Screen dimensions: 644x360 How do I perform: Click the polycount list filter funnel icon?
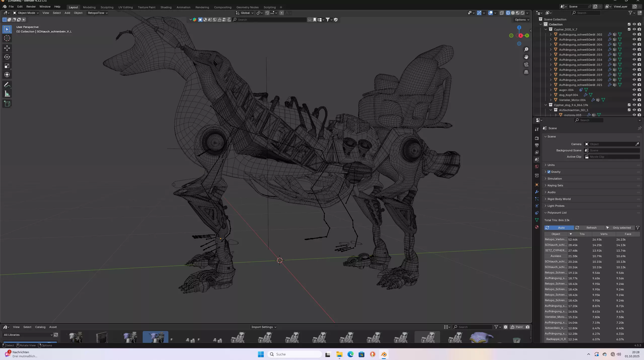[638, 228]
